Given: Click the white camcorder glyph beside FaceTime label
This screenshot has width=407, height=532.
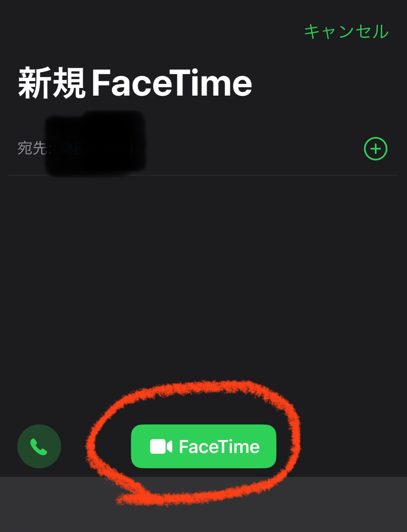Looking at the screenshot, I should [161, 447].
